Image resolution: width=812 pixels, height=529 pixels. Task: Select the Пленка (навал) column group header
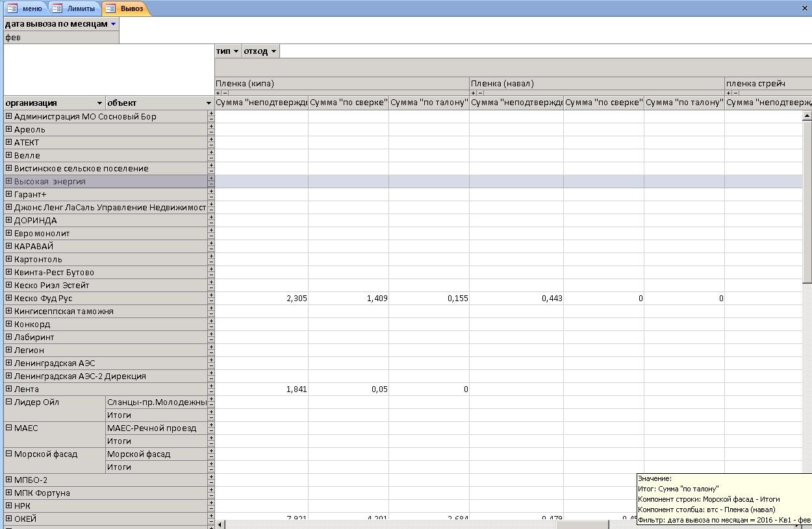point(597,83)
